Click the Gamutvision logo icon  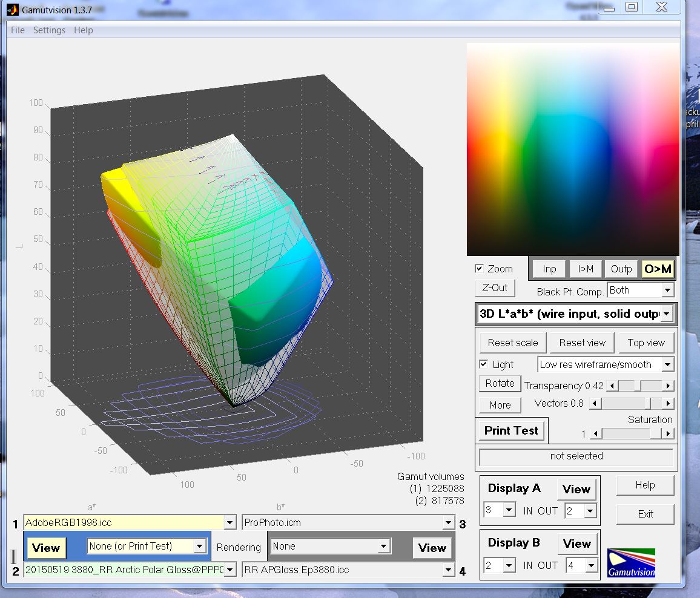pos(631,563)
